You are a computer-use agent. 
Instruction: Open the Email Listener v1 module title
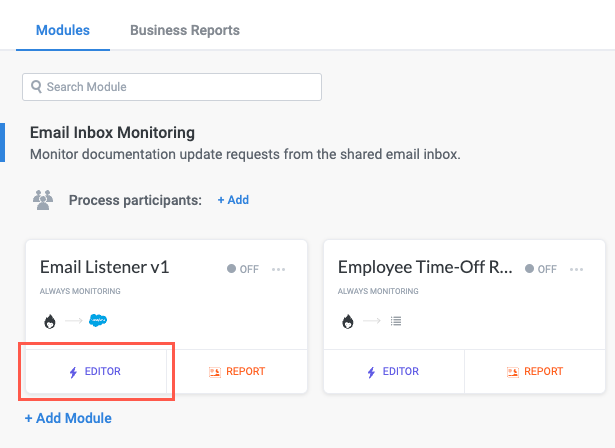click(x=104, y=267)
